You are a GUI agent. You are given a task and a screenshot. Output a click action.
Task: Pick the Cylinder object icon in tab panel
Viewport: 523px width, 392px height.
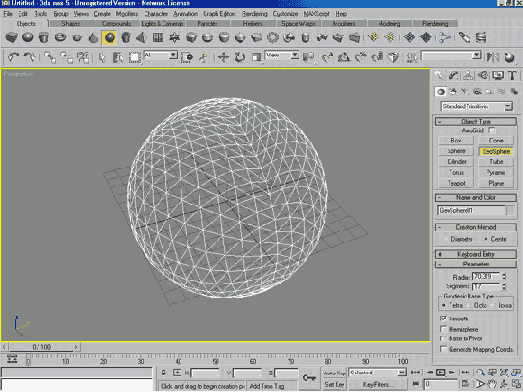[x=44, y=38]
